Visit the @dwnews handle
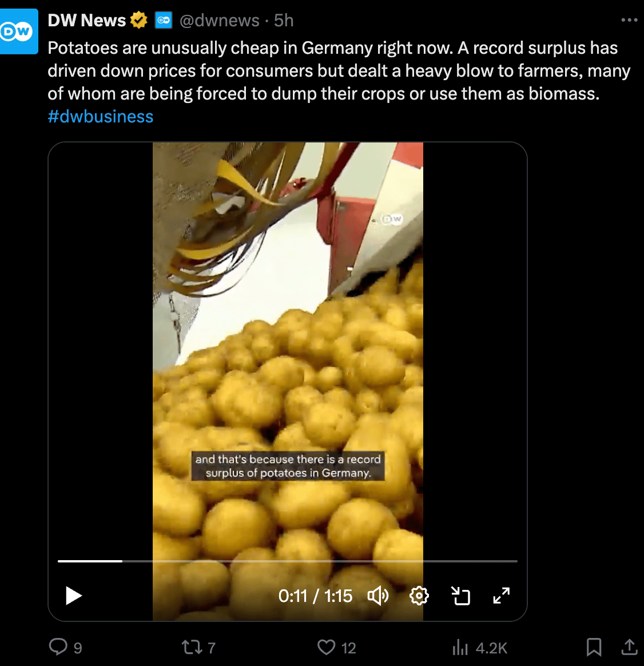644x666 pixels. pyautogui.click(x=219, y=20)
